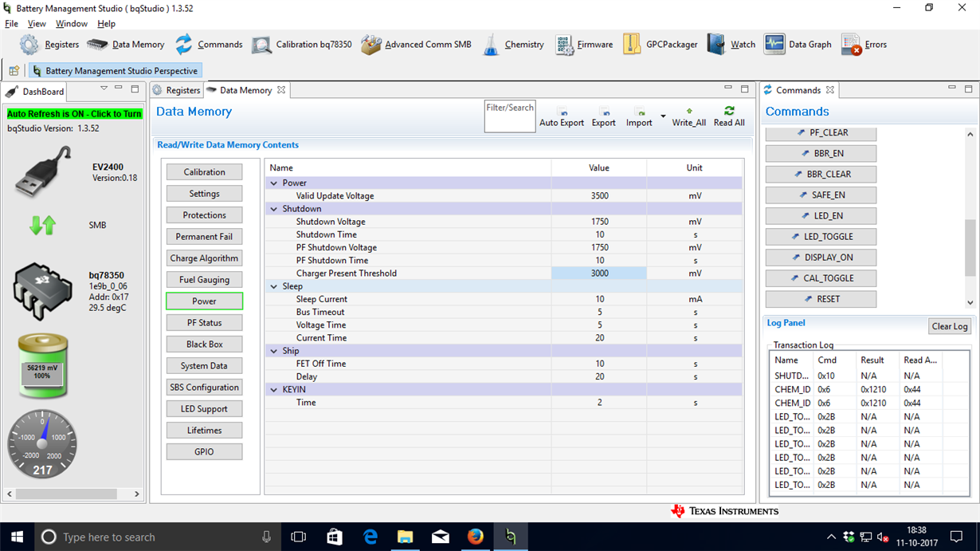Open Microsoft Edge from the taskbar

[x=370, y=537]
